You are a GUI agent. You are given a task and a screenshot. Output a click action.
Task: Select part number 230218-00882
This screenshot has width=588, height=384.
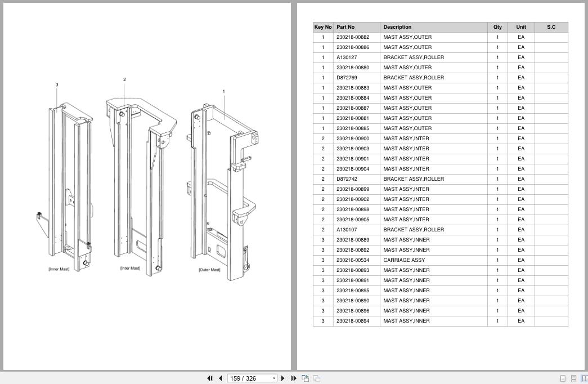[x=352, y=37]
